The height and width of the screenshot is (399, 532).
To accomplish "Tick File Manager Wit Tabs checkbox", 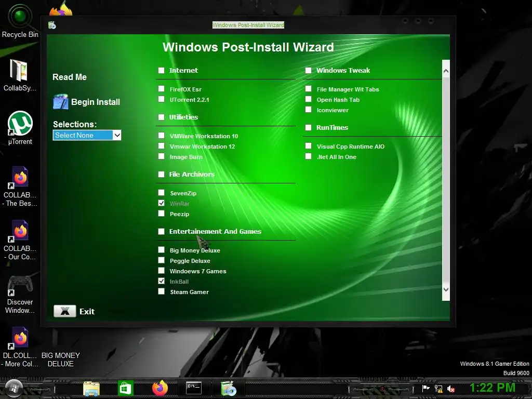I will point(308,89).
